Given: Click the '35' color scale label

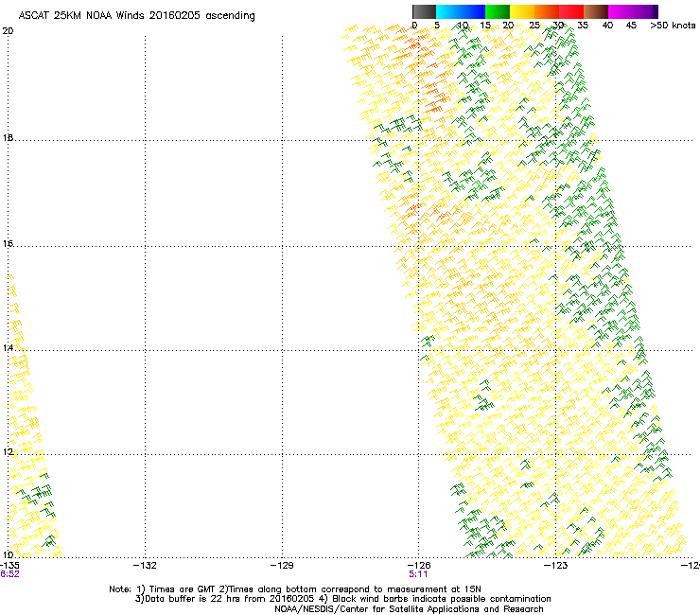Looking at the screenshot, I should coord(583,26).
